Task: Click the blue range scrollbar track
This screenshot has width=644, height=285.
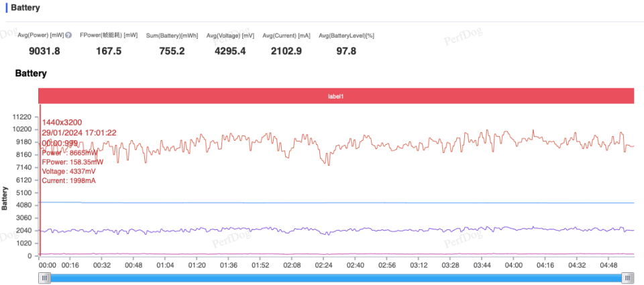Action: [x=335, y=278]
